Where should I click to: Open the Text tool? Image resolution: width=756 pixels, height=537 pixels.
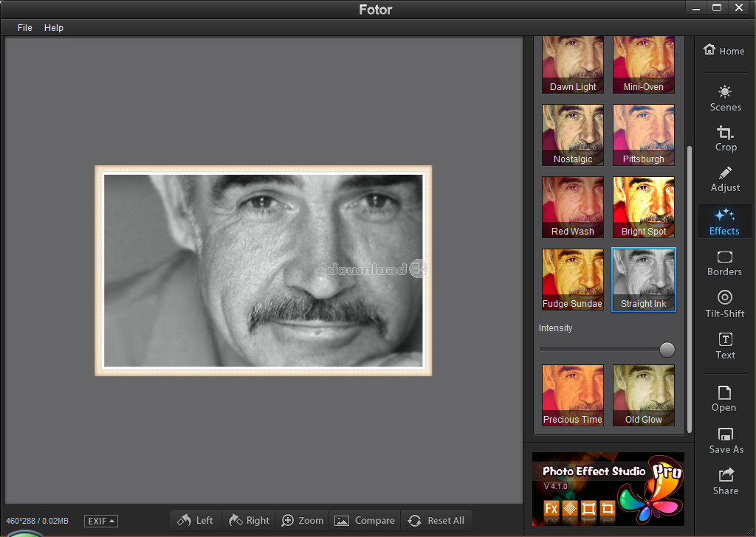[x=725, y=345]
